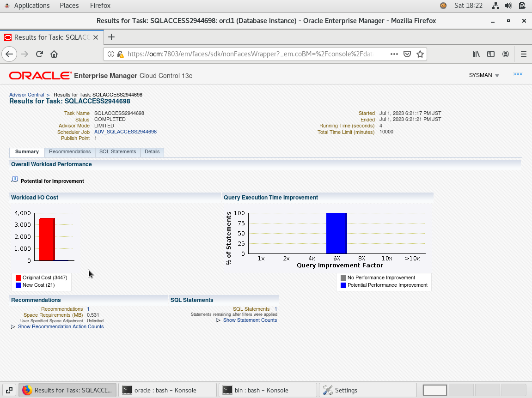The width and height of the screenshot is (532, 398).
Task: Click the red Original Cost legend swatch
Action: point(18,277)
